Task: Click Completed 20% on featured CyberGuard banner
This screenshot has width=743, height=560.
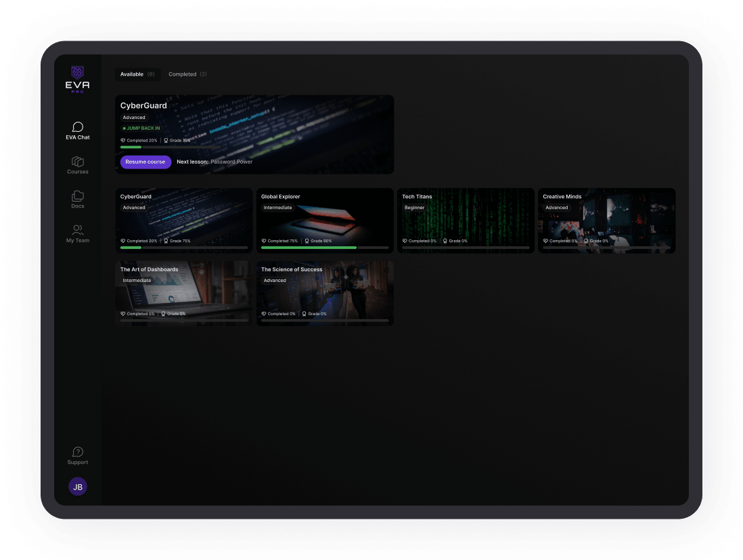Action: coord(139,141)
